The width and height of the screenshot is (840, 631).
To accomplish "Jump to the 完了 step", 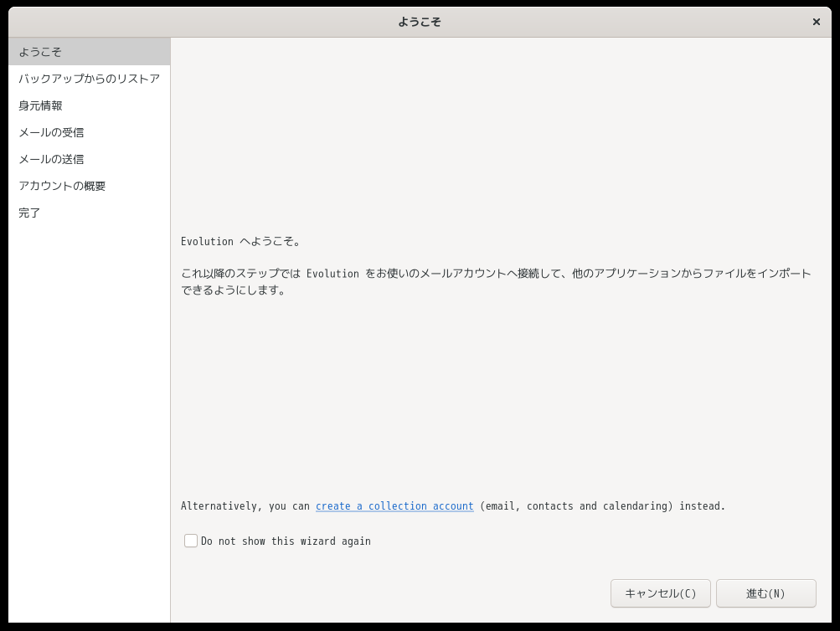I will [90, 213].
